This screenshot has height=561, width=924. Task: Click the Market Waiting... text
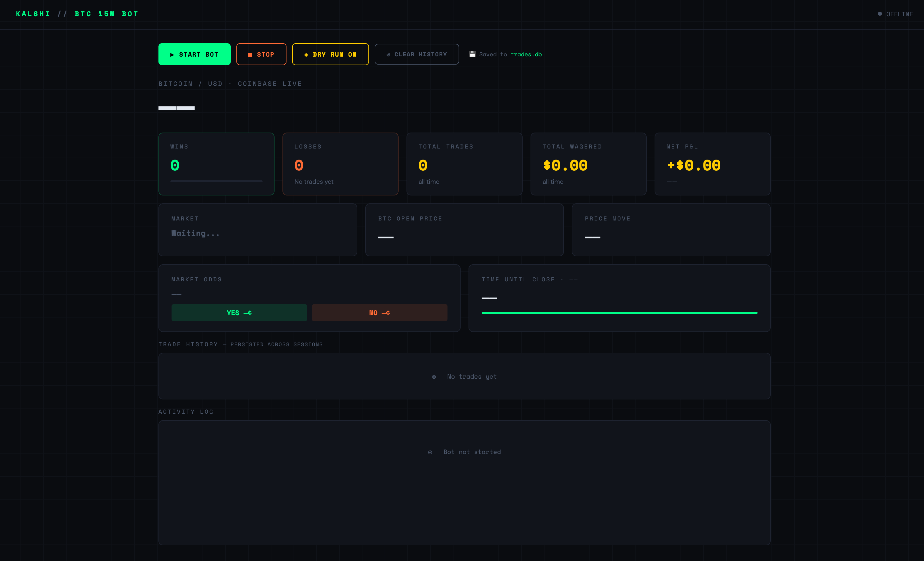[x=195, y=233]
